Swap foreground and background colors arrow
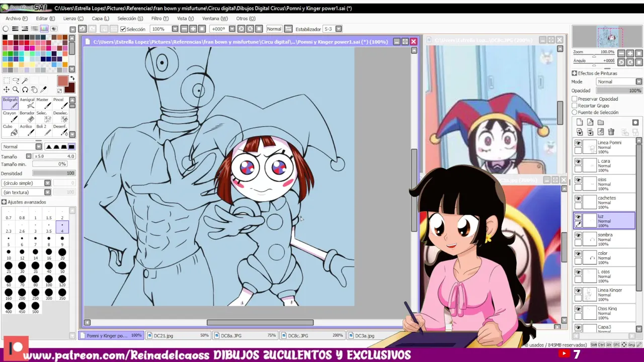The image size is (644, 362). click(72, 78)
